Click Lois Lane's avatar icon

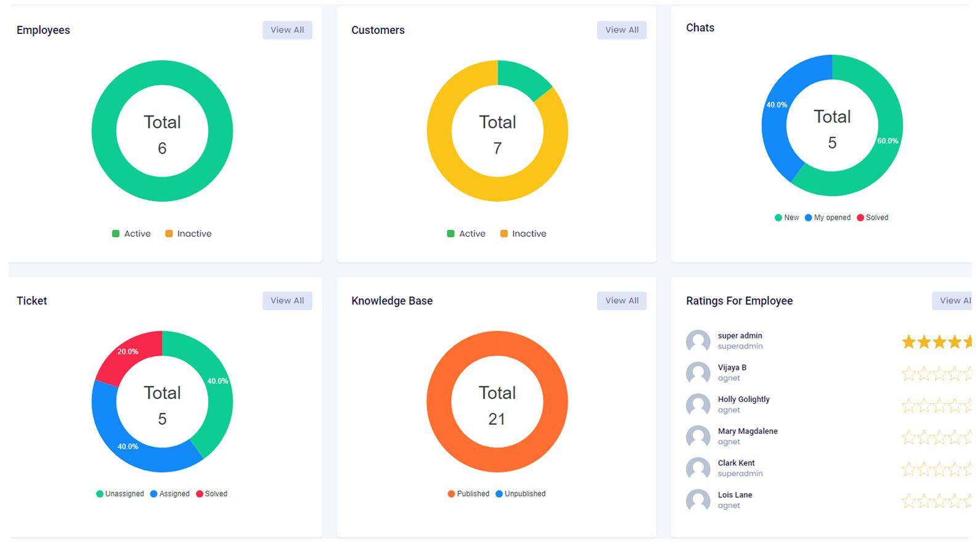698,500
